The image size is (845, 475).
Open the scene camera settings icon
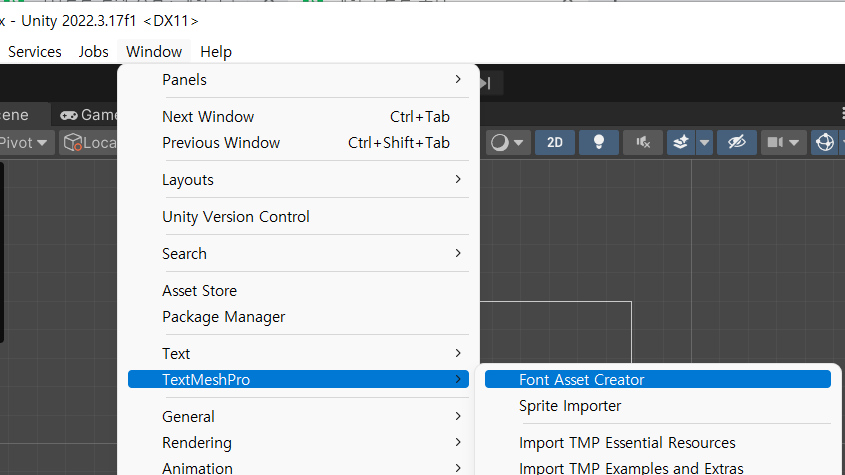tap(775, 143)
